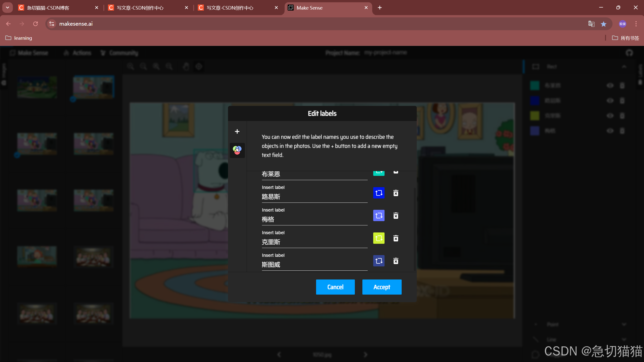Click the bookmark star icon
The image size is (644, 362).
pyautogui.click(x=603, y=24)
